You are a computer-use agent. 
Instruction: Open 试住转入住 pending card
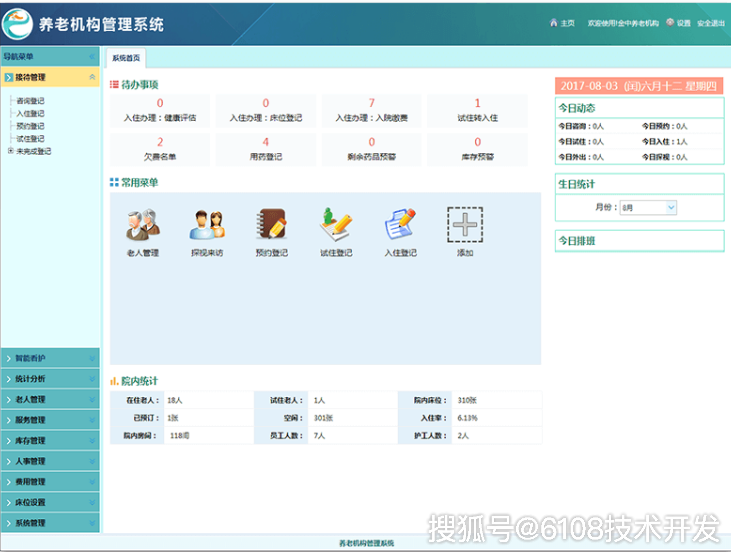point(477,111)
